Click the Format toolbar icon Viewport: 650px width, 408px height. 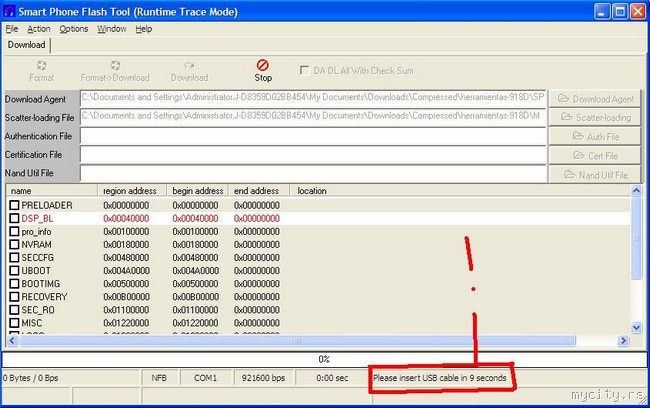click(x=41, y=66)
